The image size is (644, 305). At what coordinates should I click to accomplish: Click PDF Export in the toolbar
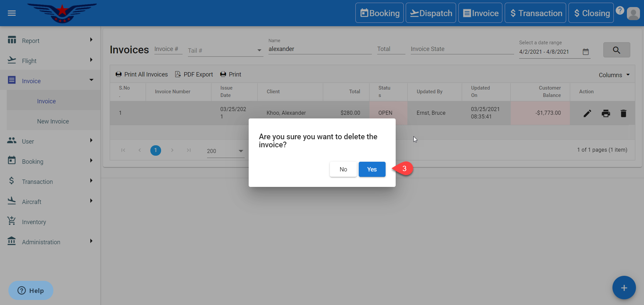(194, 74)
